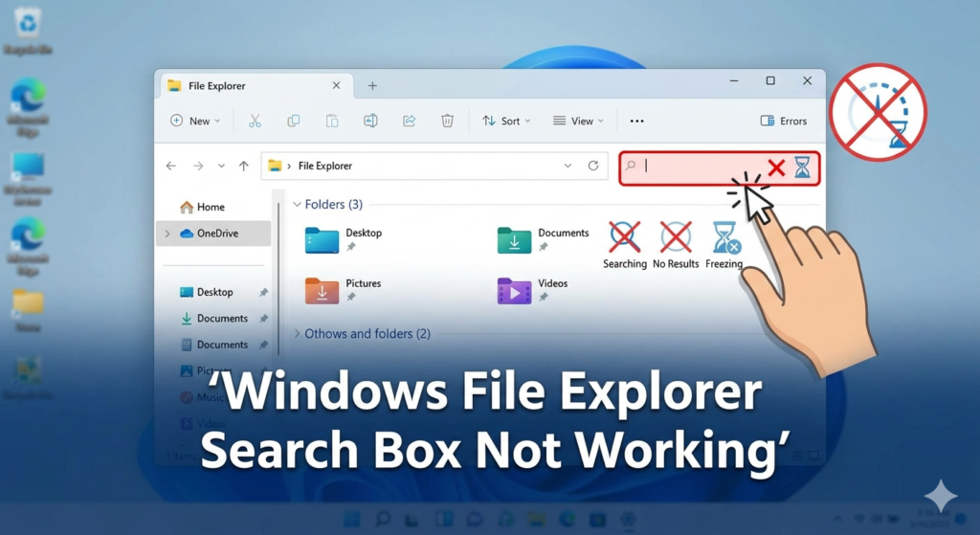Open the New item dropdown
Screen dimensions: 980x535
pyautogui.click(x=195, y=121)
